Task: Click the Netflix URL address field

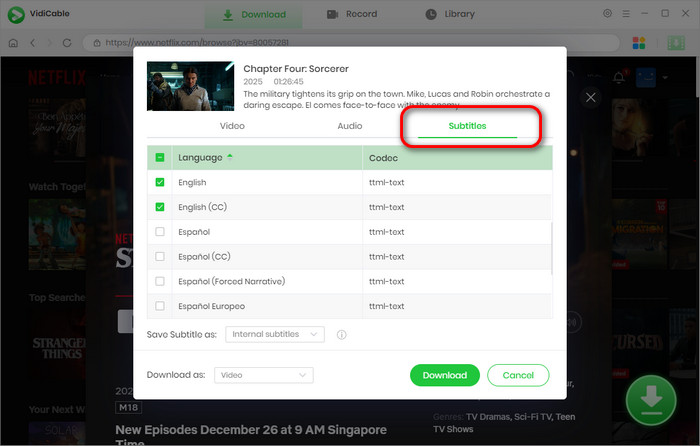Action: (x=351, y=43)
